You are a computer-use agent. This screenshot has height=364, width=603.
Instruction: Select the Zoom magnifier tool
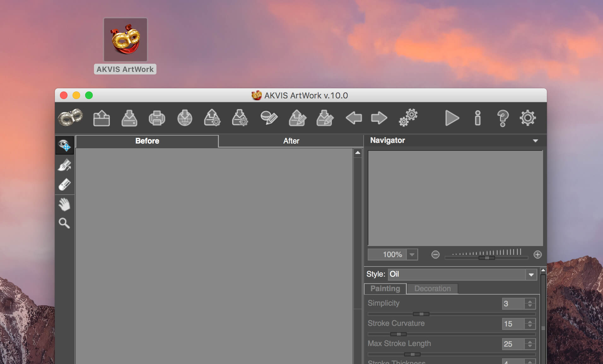tap(65, 223)
